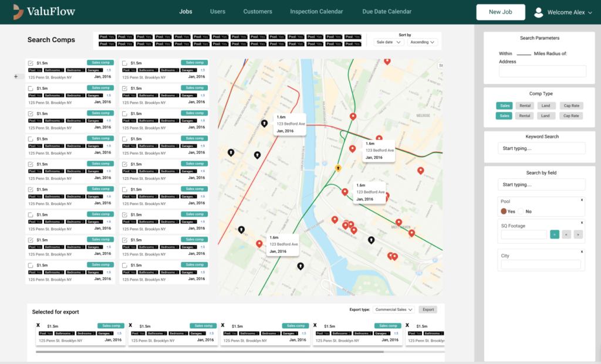The height and width of the screenshot is (364, 601).
Task: Click the Selected for export horizontal scrollbar
Action: click(210, 352)
